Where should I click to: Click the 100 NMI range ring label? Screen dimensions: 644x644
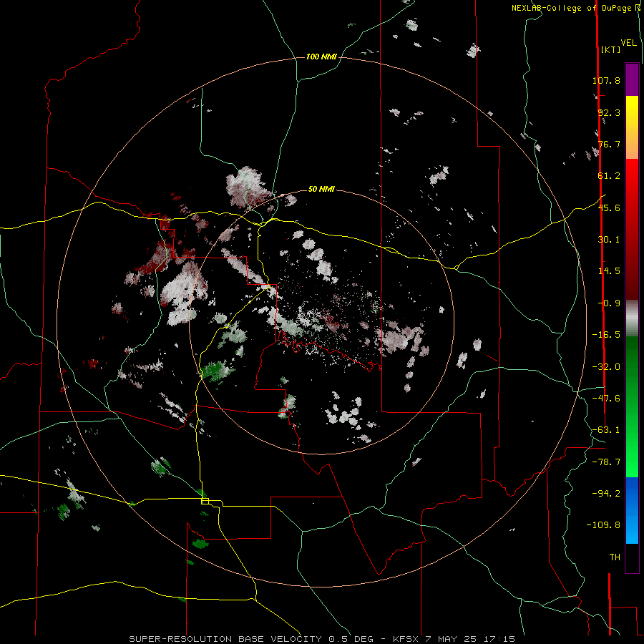(x=321, y=57)
